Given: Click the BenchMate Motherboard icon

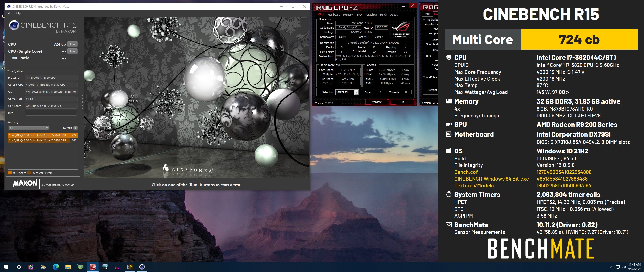Looking at the screenshot, I should point(449,134).
